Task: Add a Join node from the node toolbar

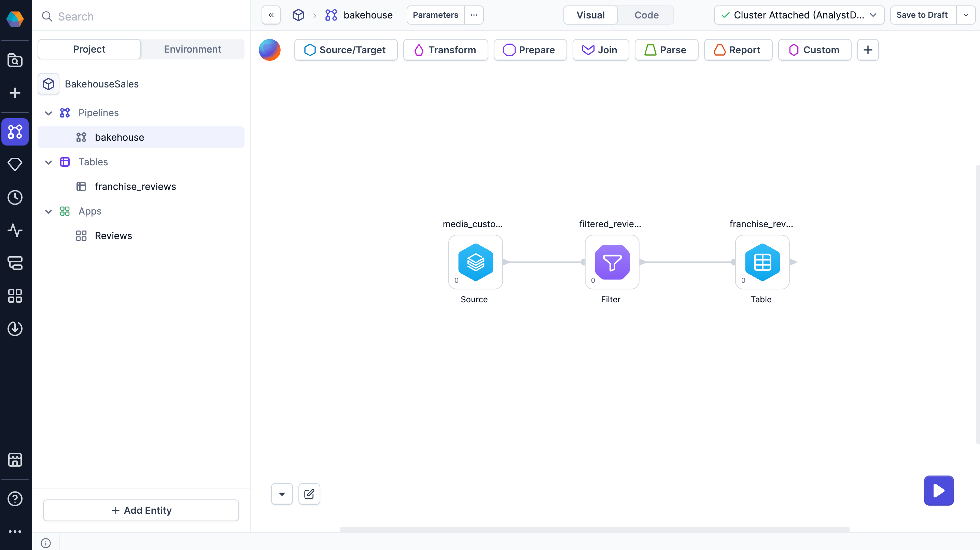Action: 600,50
